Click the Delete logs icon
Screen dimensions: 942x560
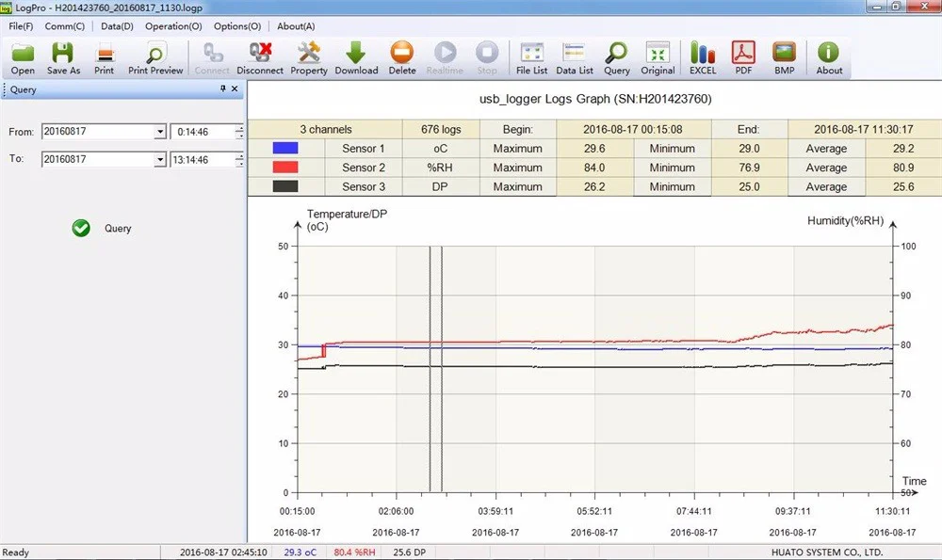click(402, 57)
